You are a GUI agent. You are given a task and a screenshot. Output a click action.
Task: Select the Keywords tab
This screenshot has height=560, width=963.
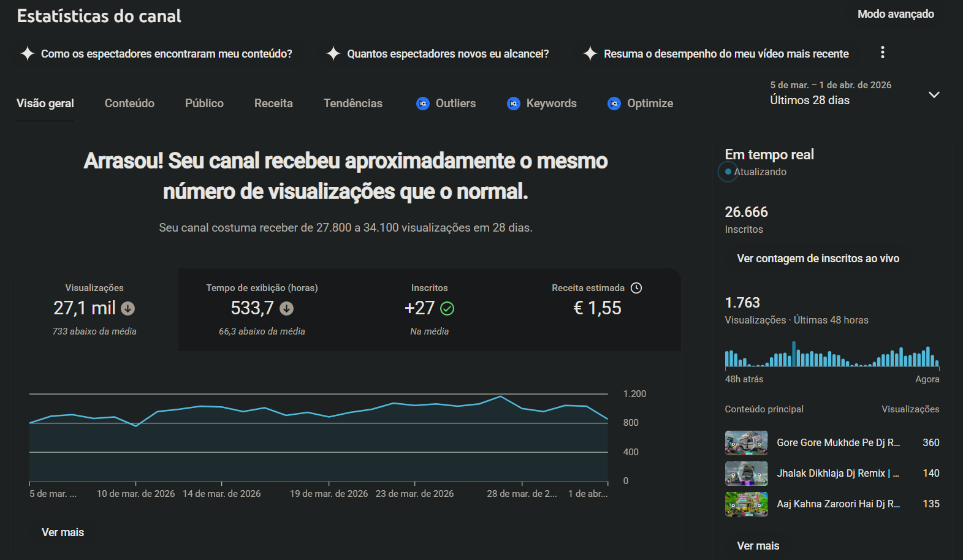click(542, 104)
